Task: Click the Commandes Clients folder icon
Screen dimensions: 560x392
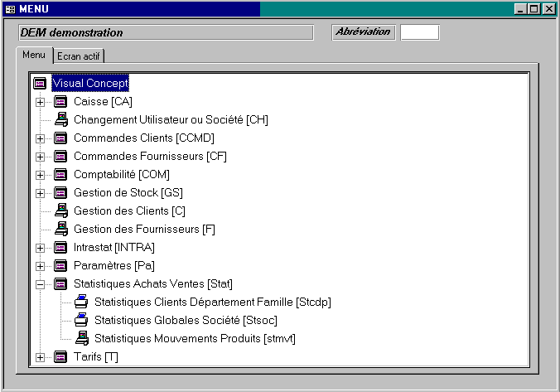Action: pyautogui.click(x=60, y=138)
